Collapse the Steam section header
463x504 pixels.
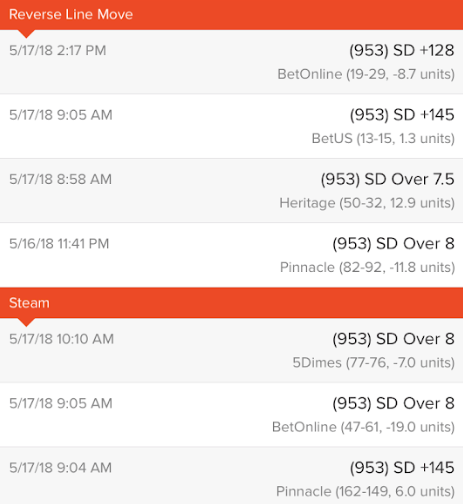click(x=231, y=303)
